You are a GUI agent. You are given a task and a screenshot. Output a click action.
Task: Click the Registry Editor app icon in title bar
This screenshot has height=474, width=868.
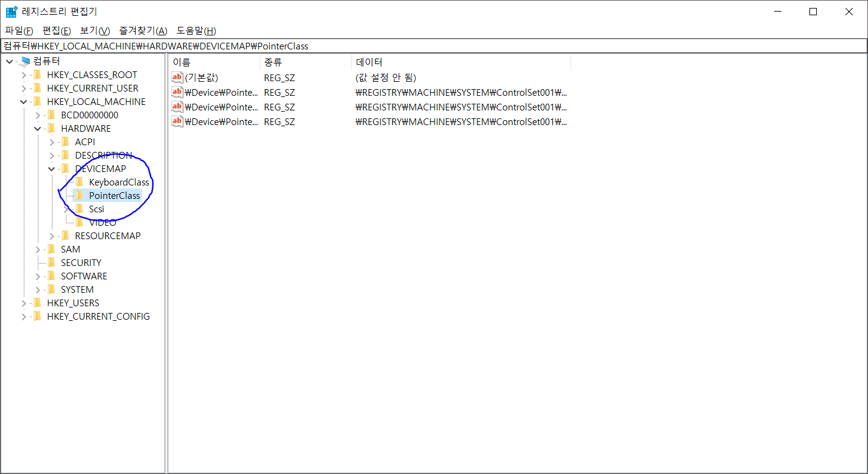(11, 12)
